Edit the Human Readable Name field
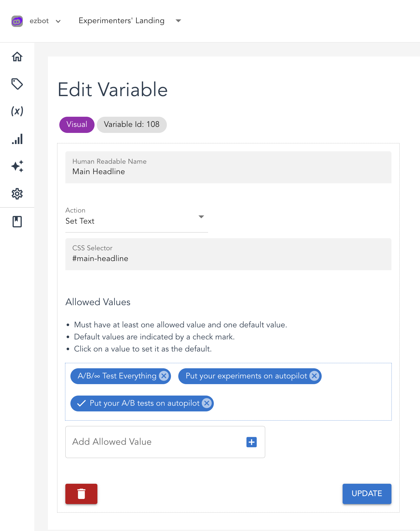Viewport: 420px width, 531px height. (228, 167)
